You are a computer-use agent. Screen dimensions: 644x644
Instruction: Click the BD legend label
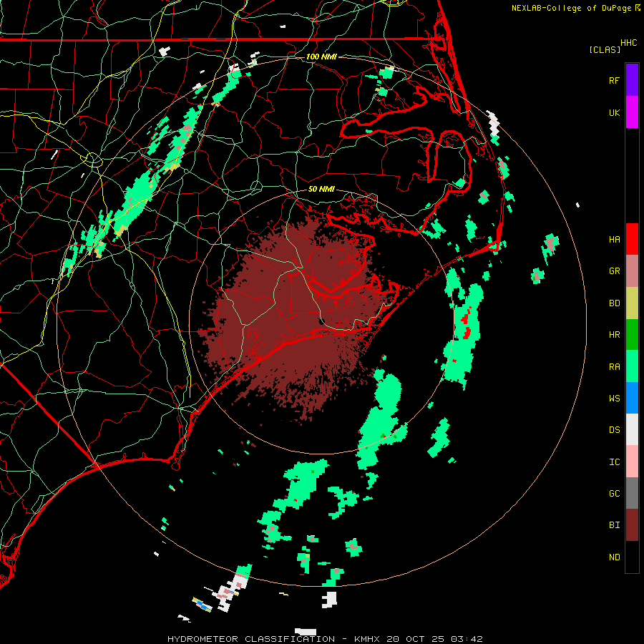(614, 303)
